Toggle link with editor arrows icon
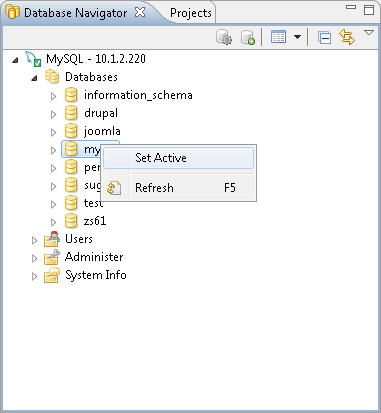The image size is (381, 413). tap(347, 37)
